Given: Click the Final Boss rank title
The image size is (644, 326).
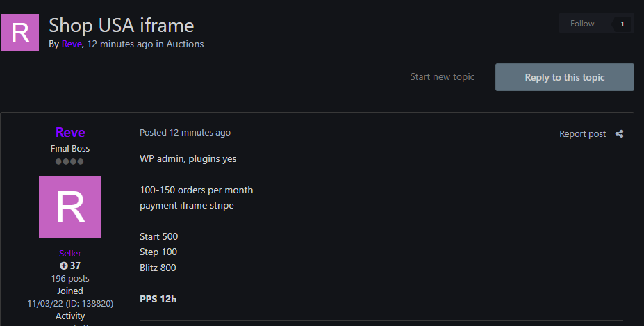Looking at the screenshot, I should [x=70, y=148].
